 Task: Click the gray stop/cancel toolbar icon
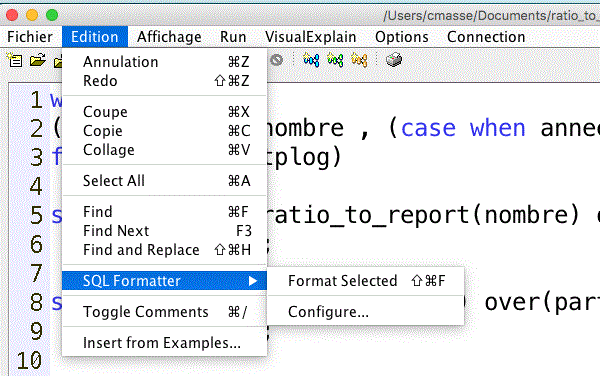click(x=276, y=60)
